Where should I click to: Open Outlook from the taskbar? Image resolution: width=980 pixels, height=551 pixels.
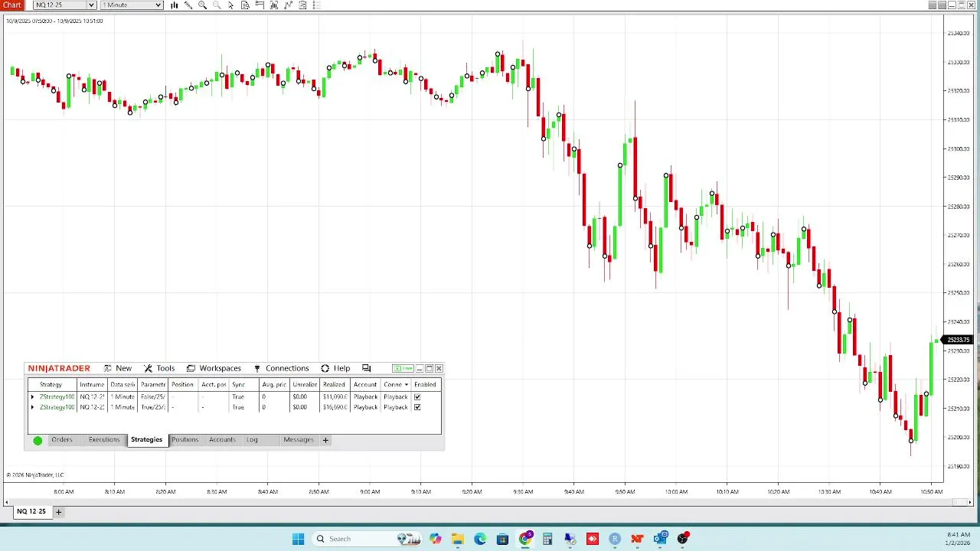[661, 539]
